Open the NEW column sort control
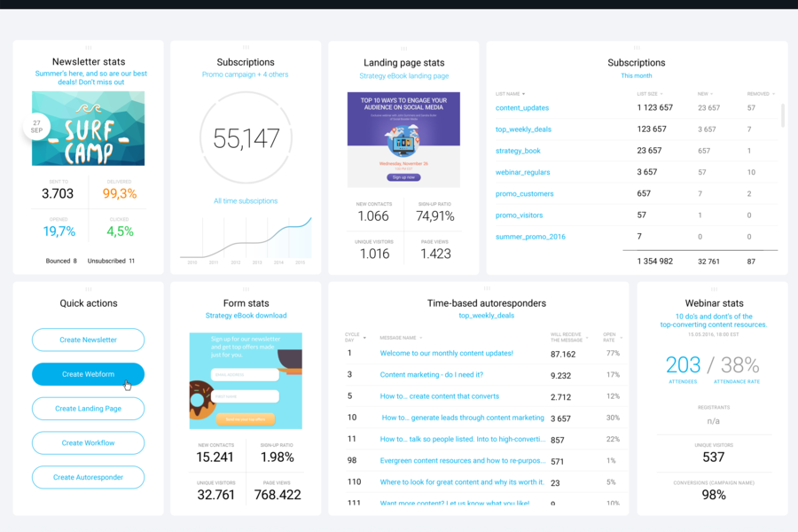Screen dimensions: 798x532 (706, 91)
